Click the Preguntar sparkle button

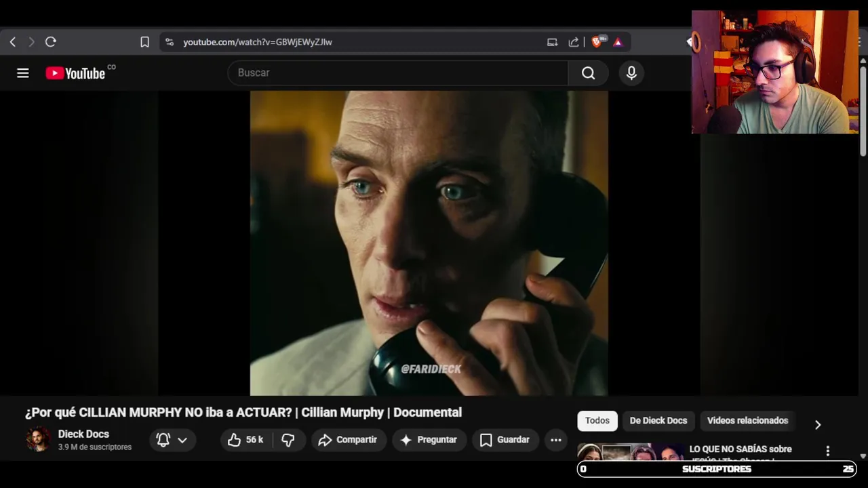[x=429, y=440]
